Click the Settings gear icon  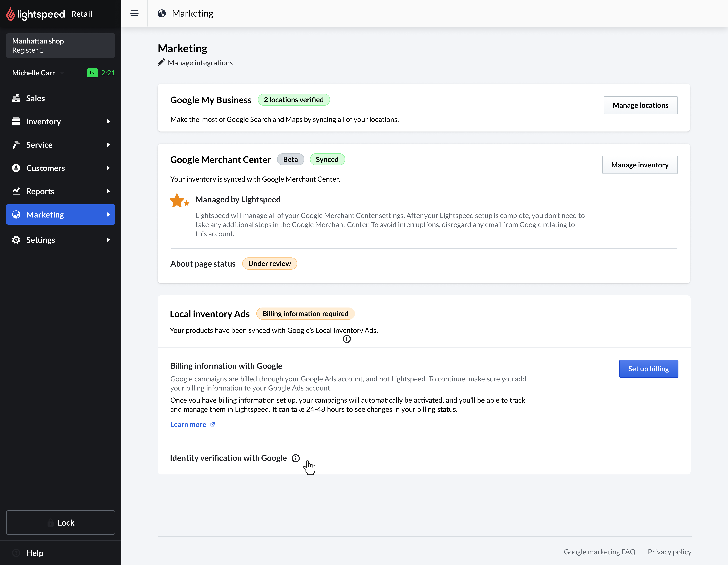(x=16, y=240)
